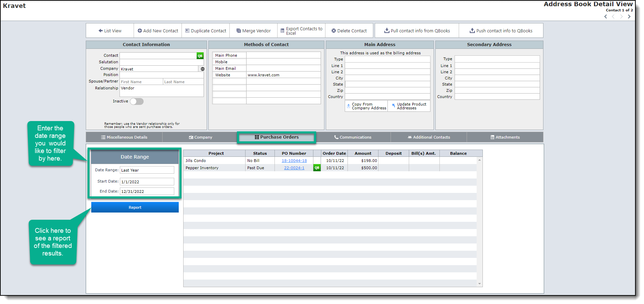Open the Main Address Type field
Viewport: 644px width, 304px height.
coord(387,59)
